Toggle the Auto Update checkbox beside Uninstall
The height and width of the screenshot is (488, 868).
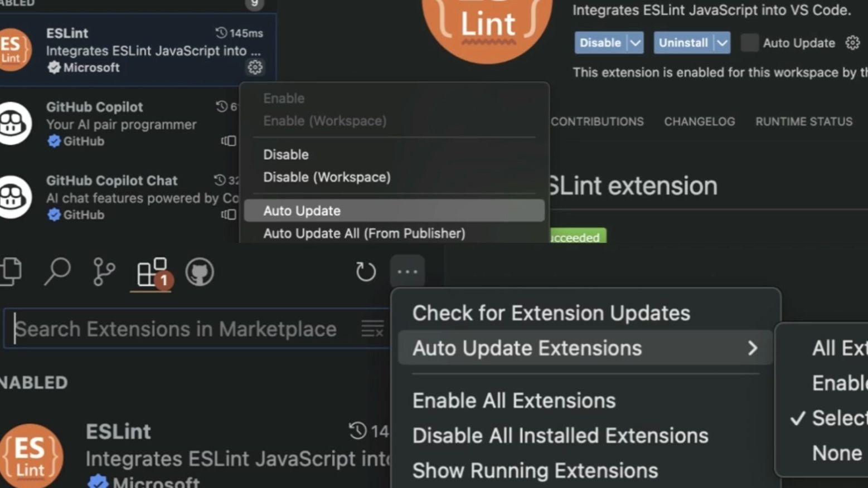pyautogui.click(x=749, y=42)
